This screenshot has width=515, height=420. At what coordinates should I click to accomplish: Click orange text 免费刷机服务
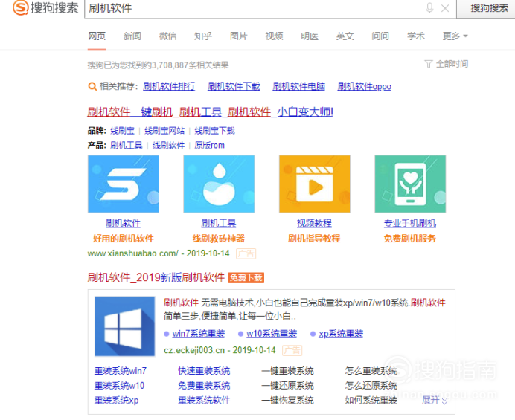pyautogui.click(x=410, y=239)
